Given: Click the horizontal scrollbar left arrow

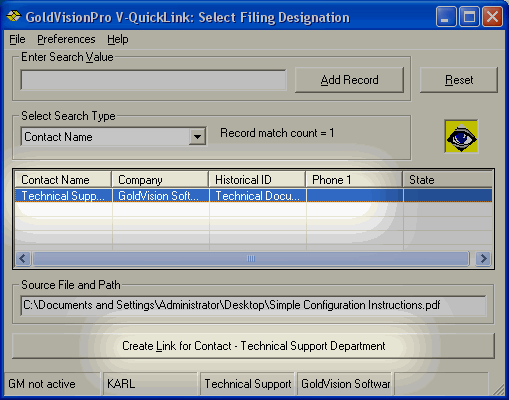Looking at the screenshot, I should click(23, 258).
